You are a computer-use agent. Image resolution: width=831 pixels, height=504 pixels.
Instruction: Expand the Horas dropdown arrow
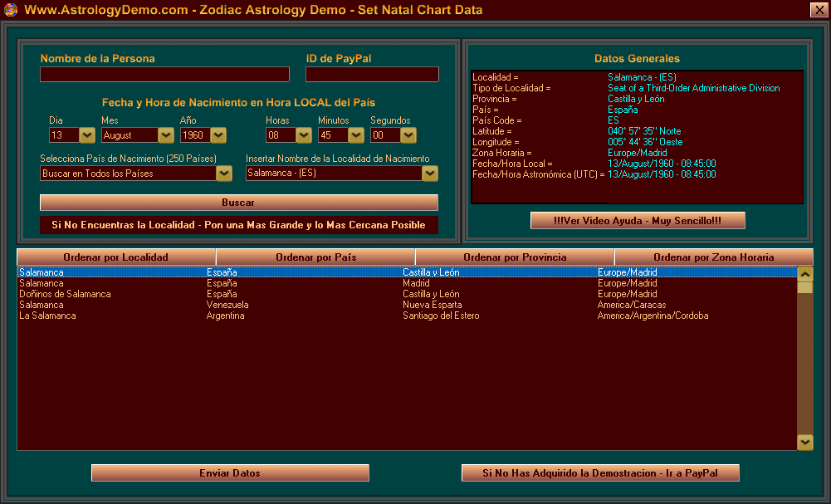point(304,135)
